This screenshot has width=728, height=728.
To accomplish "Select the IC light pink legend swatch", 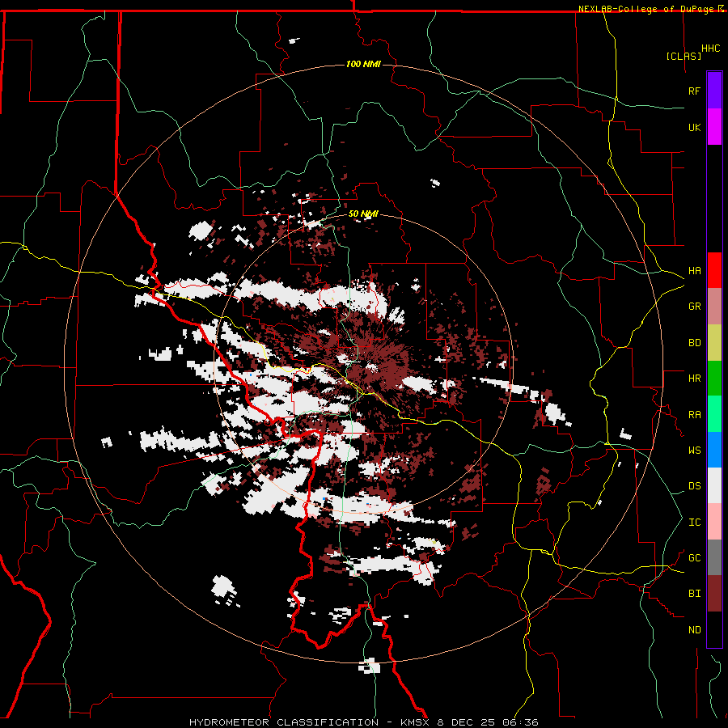I will coord(714,522).
